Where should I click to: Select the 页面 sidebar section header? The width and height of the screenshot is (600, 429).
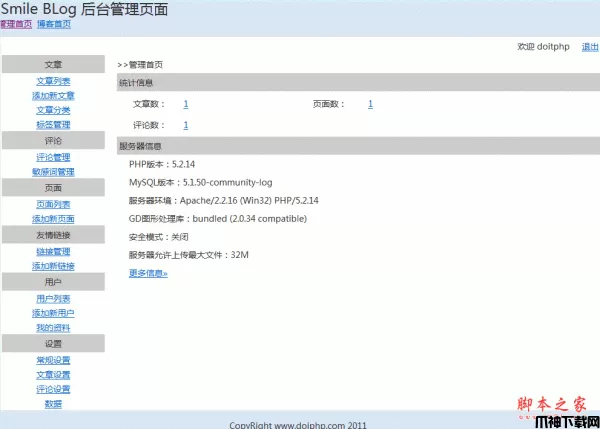[53, 188]
